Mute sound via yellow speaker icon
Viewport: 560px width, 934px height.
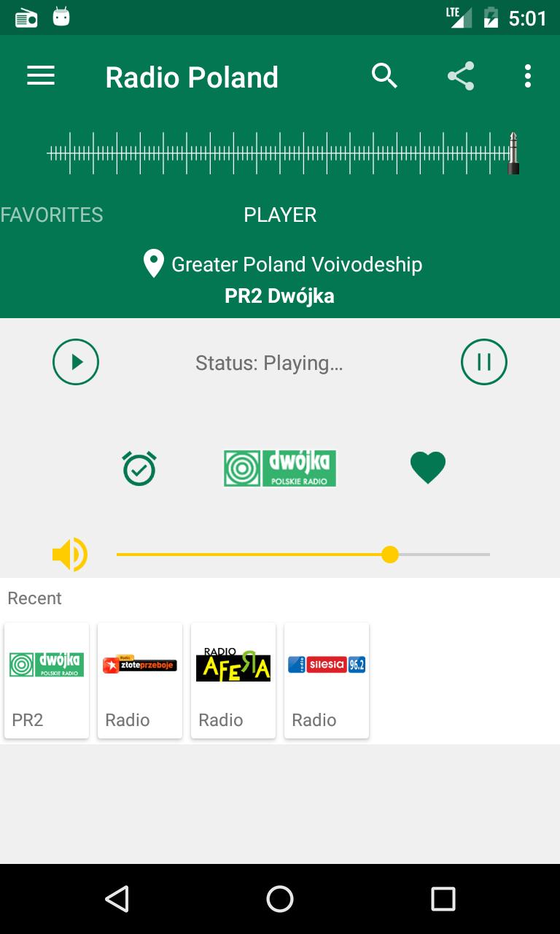click(70, 555)
